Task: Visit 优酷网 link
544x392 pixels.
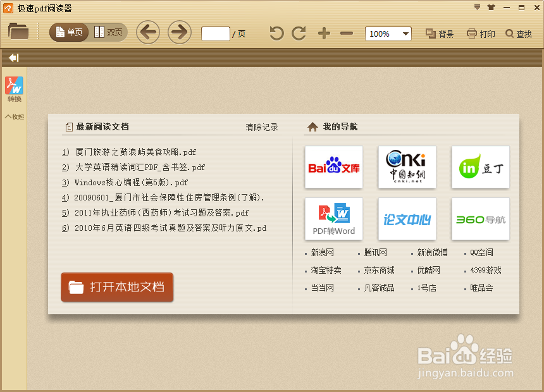Action: coord(428,270)
